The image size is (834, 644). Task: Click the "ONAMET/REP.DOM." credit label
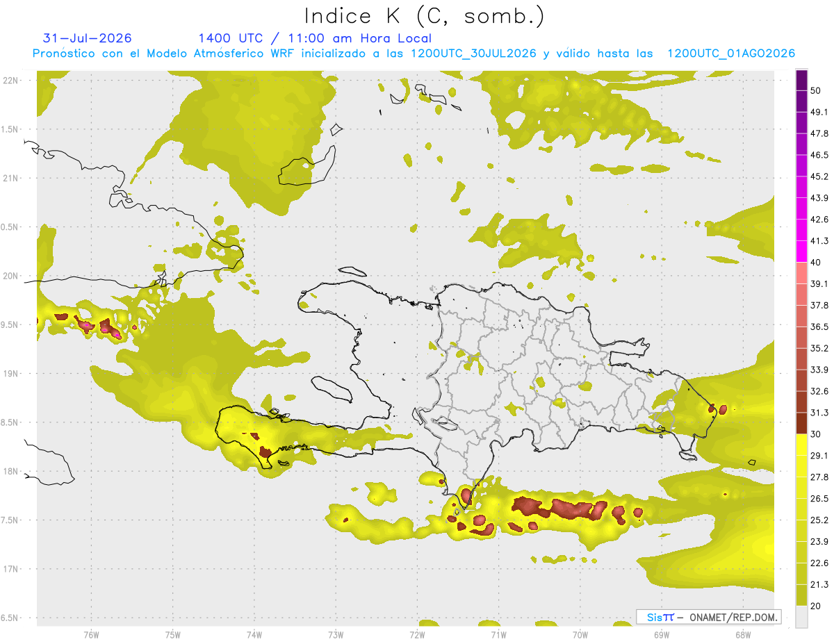(733, 617)
